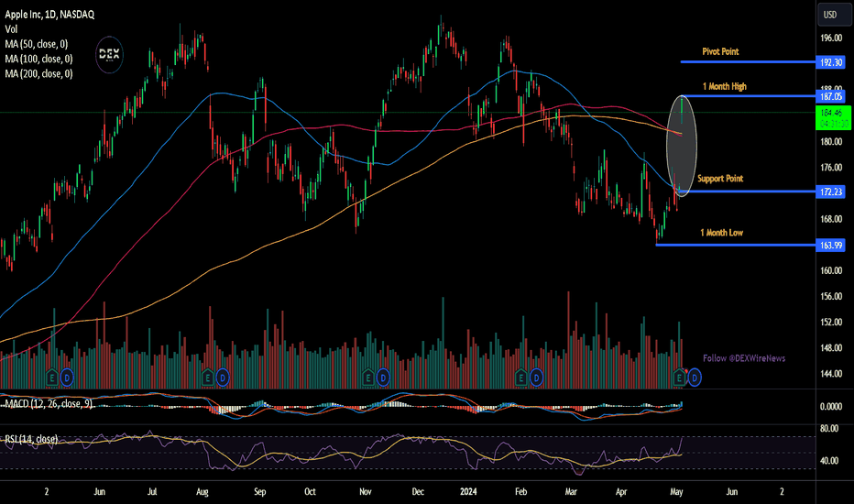This screenshot has width=854, height=504.
Task: Click the 196.00 price axis value
Action: pyautogui.click(x=831, y=38)
